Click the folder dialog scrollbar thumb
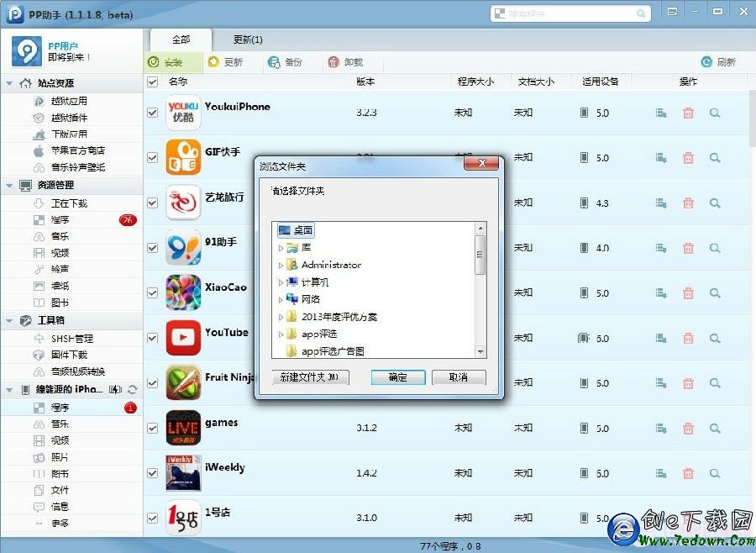The image size is (756, 553). [x=480, y=255]
